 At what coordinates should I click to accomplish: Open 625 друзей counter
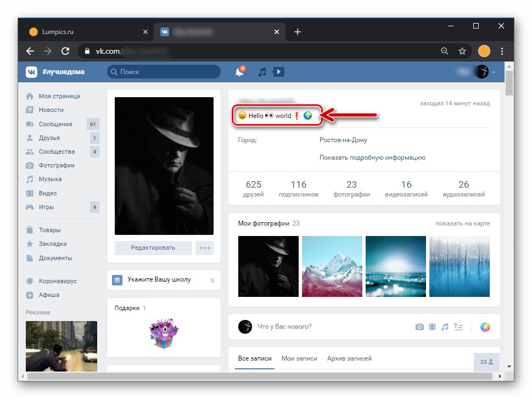click(x=254, y=189)
